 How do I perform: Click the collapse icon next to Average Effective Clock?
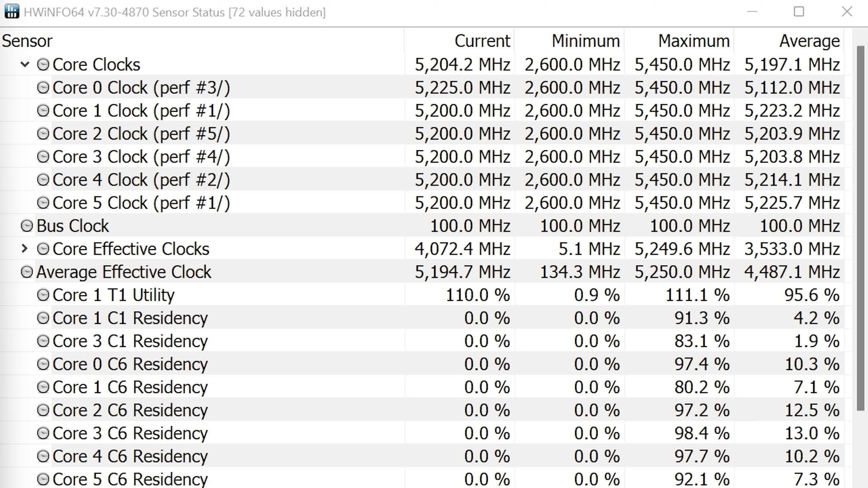coord(27,272)
